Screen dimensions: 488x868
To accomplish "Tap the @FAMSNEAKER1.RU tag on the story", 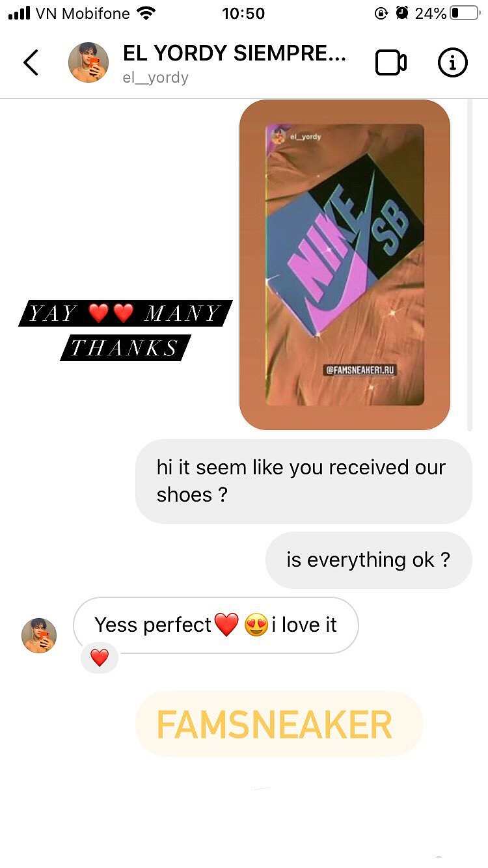I will (360, 370).
